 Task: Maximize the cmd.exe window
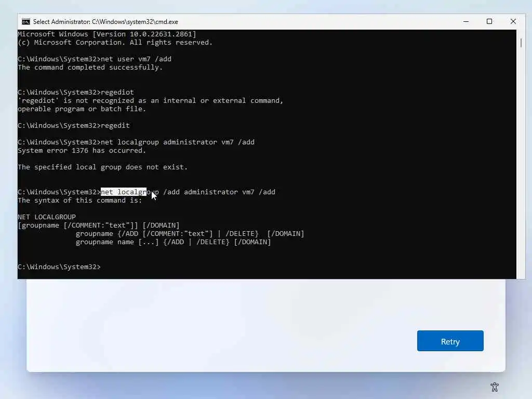pyautogui.click(x=489, y=22)
